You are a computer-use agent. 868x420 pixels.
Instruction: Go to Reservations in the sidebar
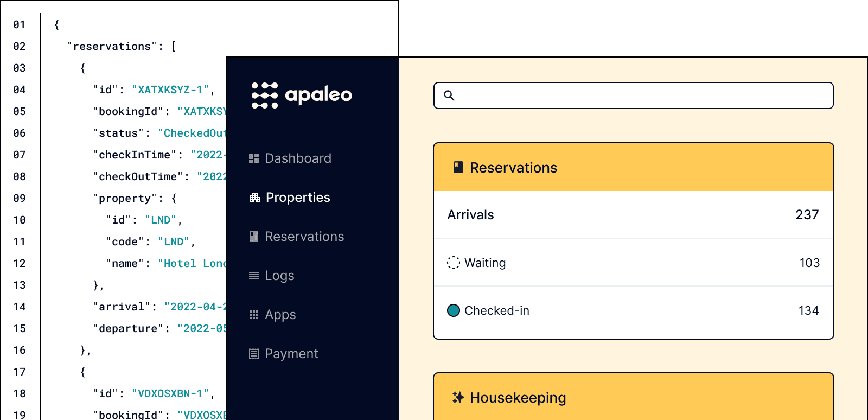pos(304,237)
